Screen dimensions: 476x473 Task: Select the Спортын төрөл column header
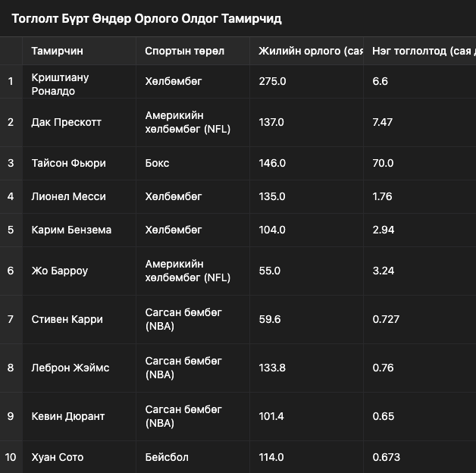click(193, 51)
